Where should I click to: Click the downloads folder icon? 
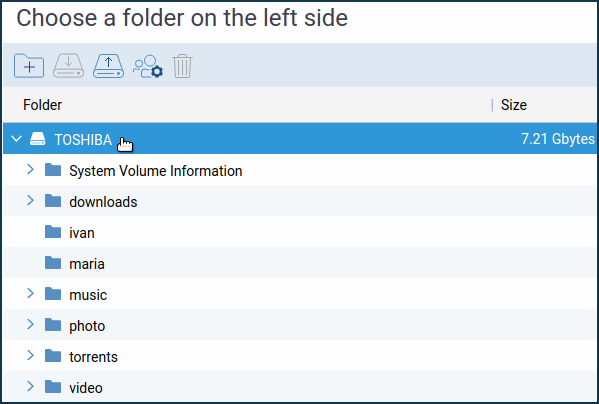click(53, 201)
